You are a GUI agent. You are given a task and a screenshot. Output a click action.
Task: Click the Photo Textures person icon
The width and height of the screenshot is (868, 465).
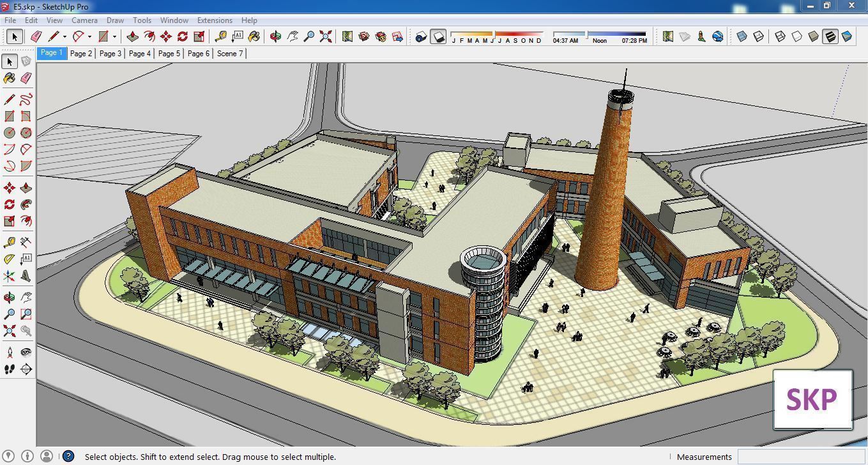click(701, 36)
